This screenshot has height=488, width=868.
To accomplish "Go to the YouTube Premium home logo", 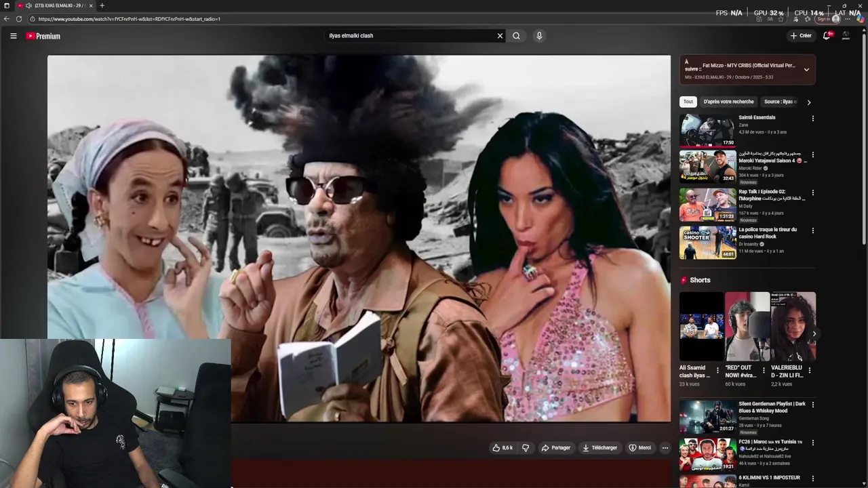I will tap(43, 36).
